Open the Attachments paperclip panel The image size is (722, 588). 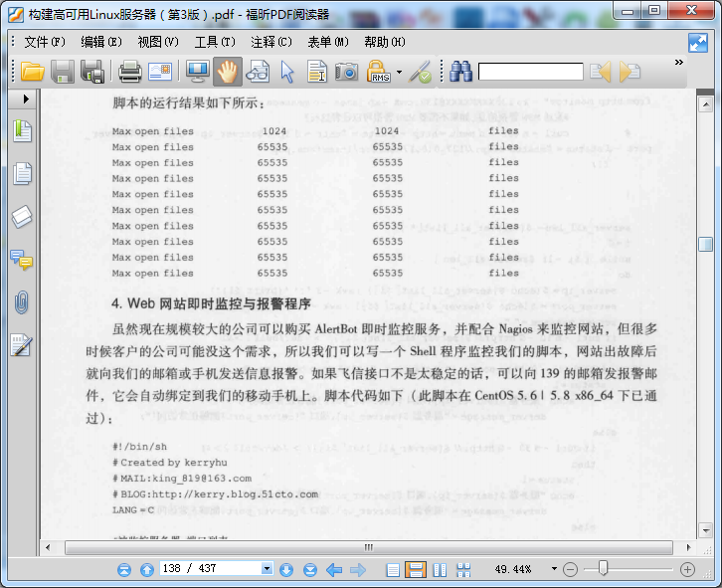pos(21,302)
